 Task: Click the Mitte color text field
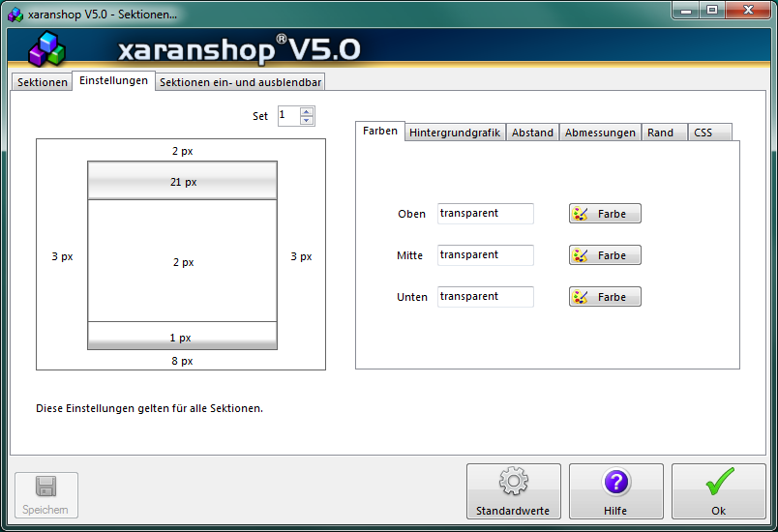pyautogui.click(x=485, y=255)
